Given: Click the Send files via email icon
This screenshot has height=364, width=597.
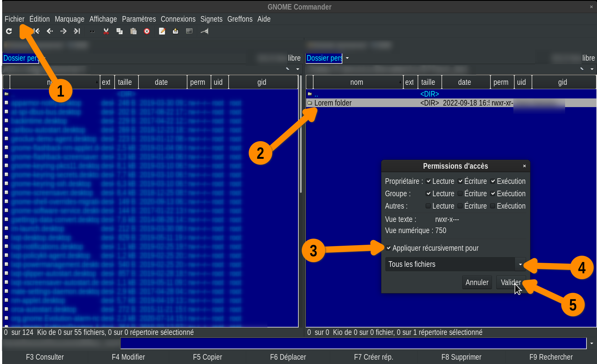Looking at the screenshot, I should pyautogui.click(x=175, y=31).
